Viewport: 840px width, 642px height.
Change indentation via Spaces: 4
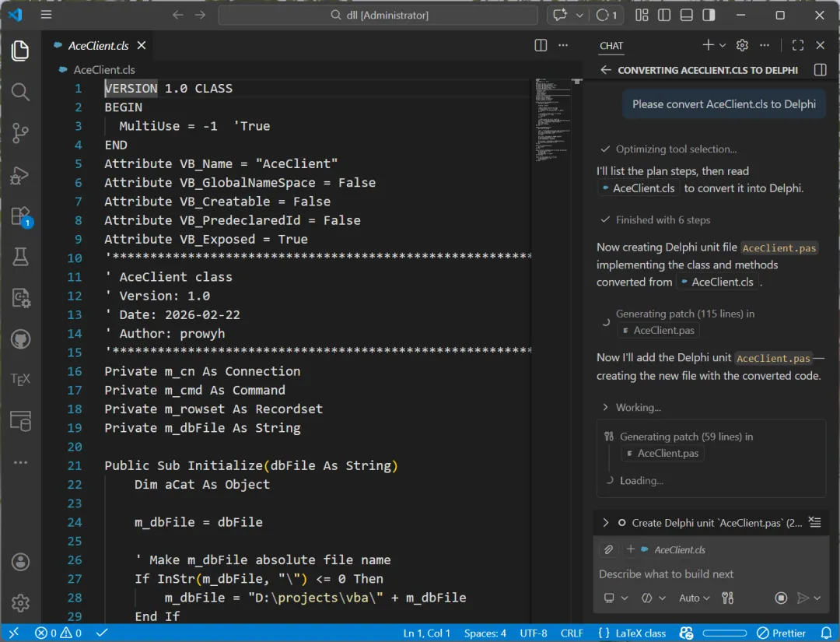pos(485,633)
